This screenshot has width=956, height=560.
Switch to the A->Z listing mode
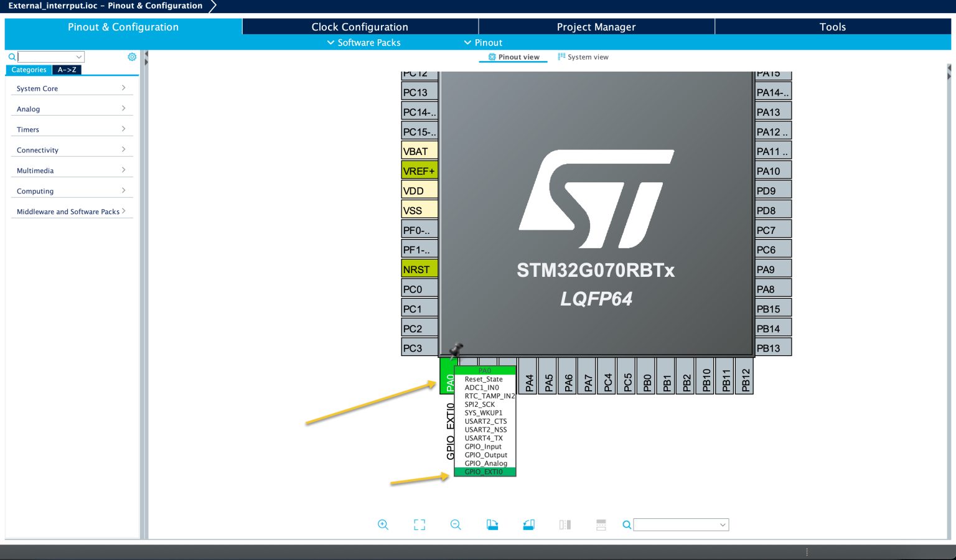(x=67, y=70)
